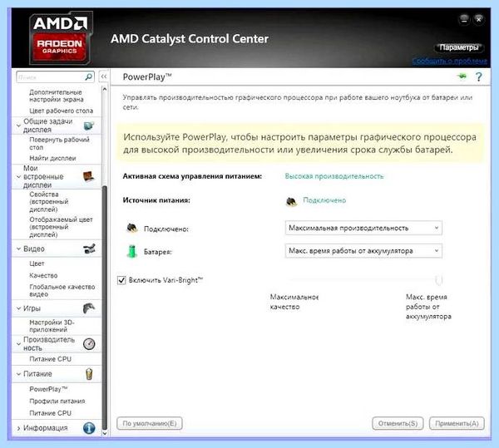Click plug icon next to Подключено: label
499x448 pixels.
(x=132, y=228)
